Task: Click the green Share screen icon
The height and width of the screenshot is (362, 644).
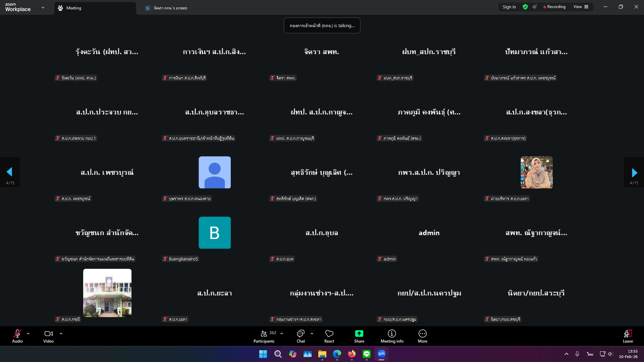Action: tap(359, 334)
